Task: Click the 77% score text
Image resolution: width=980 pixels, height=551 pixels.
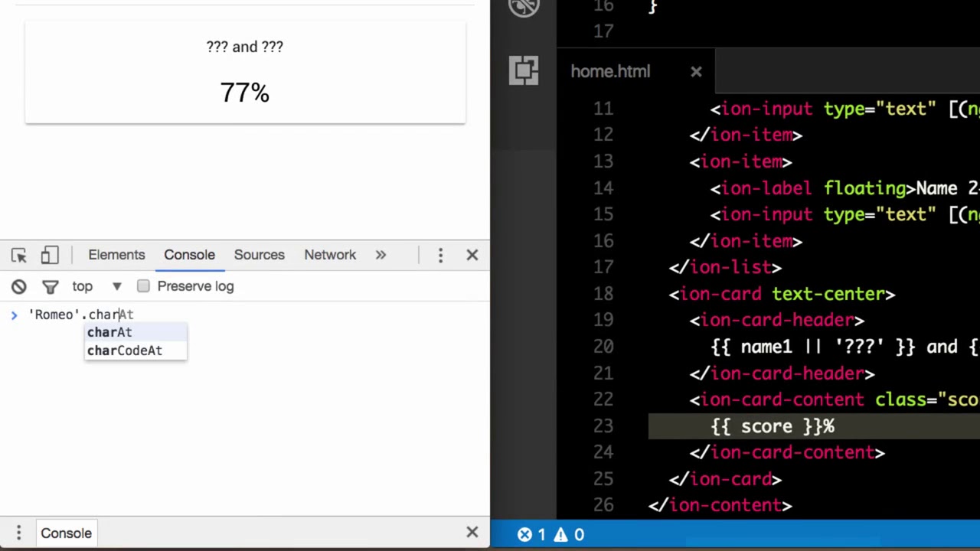Action: tap(245, 93)
